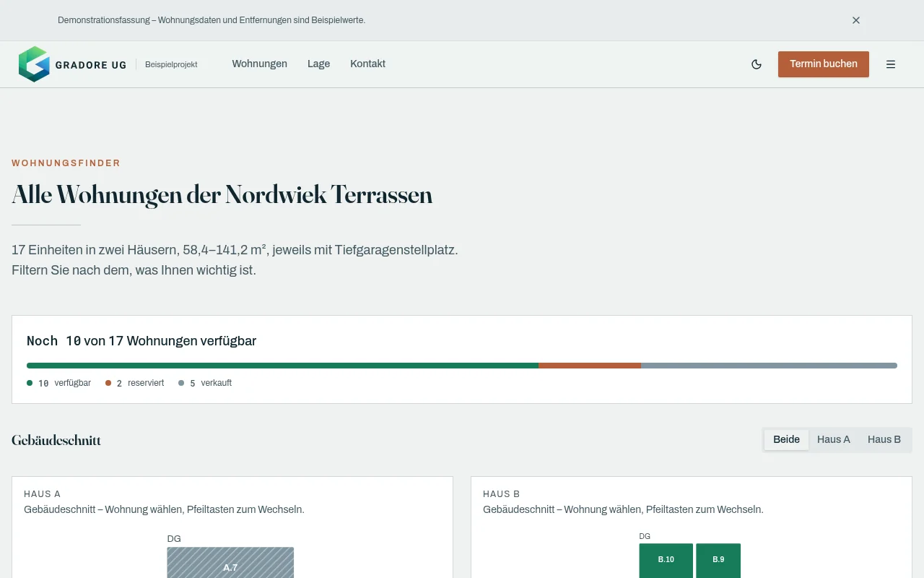This screenshot has width=924, height=578.
Task: Click the orange reserved segment of the bar
Action: pyautogui.click(x=590, y=366)
